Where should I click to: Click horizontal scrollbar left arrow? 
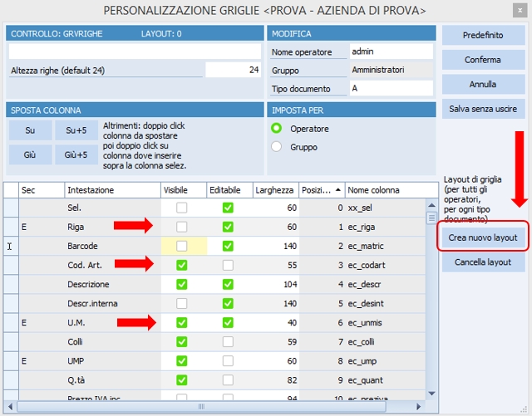tap(10, 406)
